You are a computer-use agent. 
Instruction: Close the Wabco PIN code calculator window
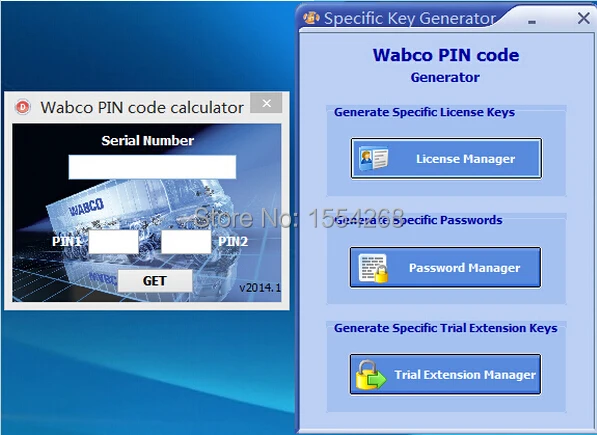[267, 103]
